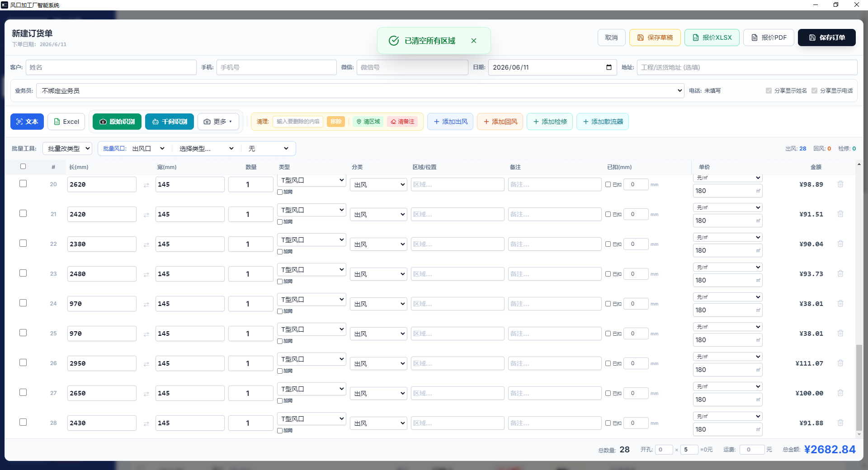The width and height of the screenshot is (868, 470).
Task: Open the 无 option dropdown in batch tools
Action: [x=269, y=148]
